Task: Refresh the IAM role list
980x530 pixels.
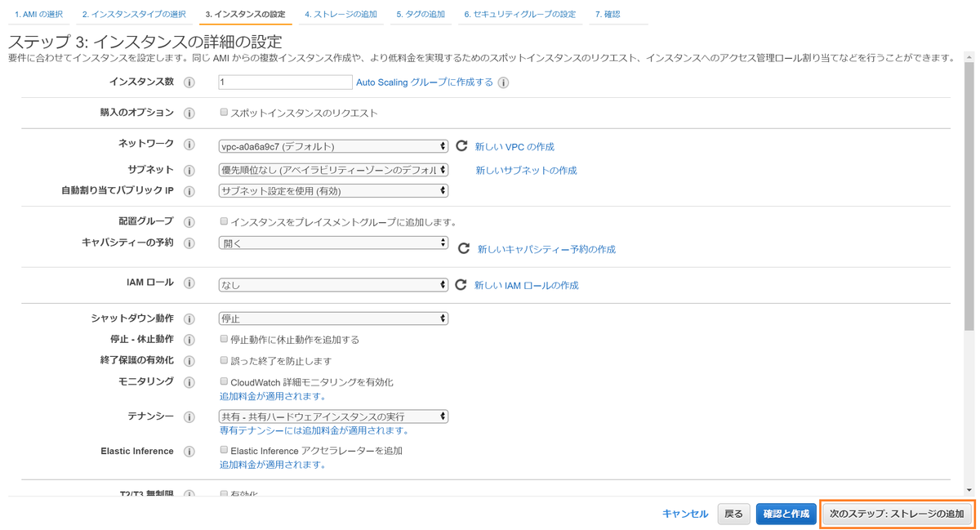Action: tap(463, 285)
